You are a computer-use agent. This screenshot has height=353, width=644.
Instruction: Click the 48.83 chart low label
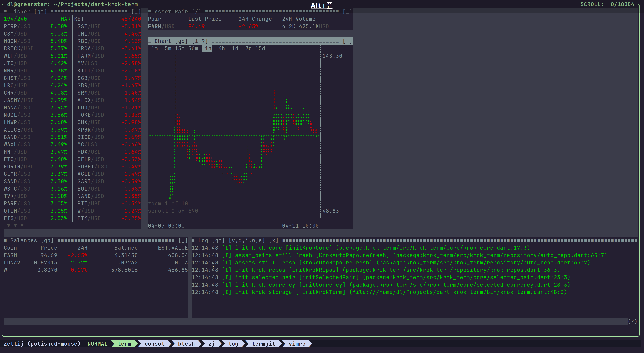coord(331,211)
